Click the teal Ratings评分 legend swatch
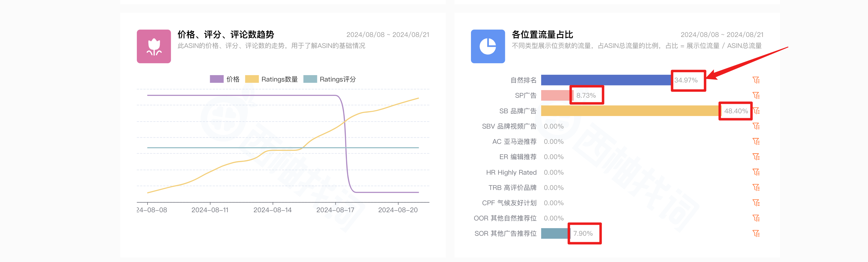This screenshot has width=868, height=262. point(310,79)
